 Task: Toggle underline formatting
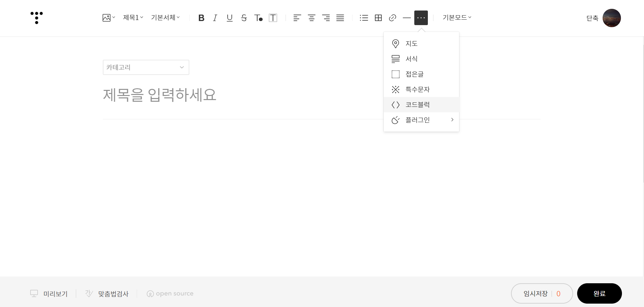pyautogui.click(x=230, y=18)
